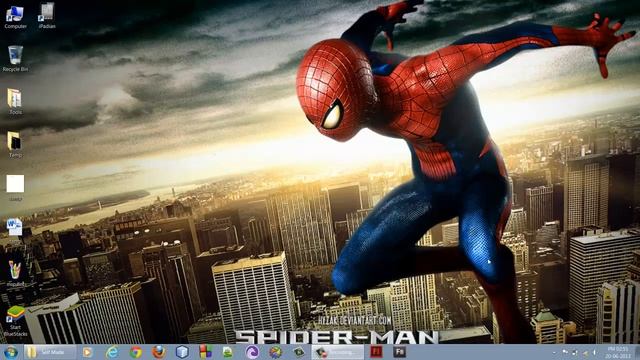Launch Windows Media Player from taskbar

[87, 352]
